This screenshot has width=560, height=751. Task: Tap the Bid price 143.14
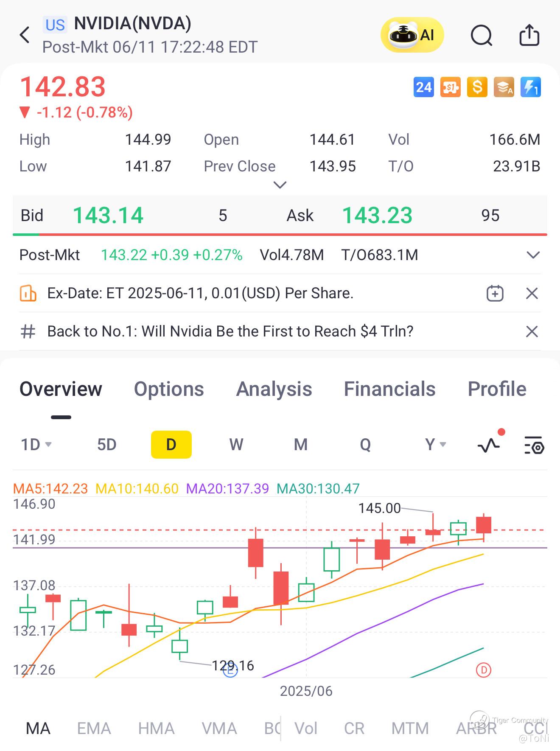pyautogui.click(x=108, y=215)
